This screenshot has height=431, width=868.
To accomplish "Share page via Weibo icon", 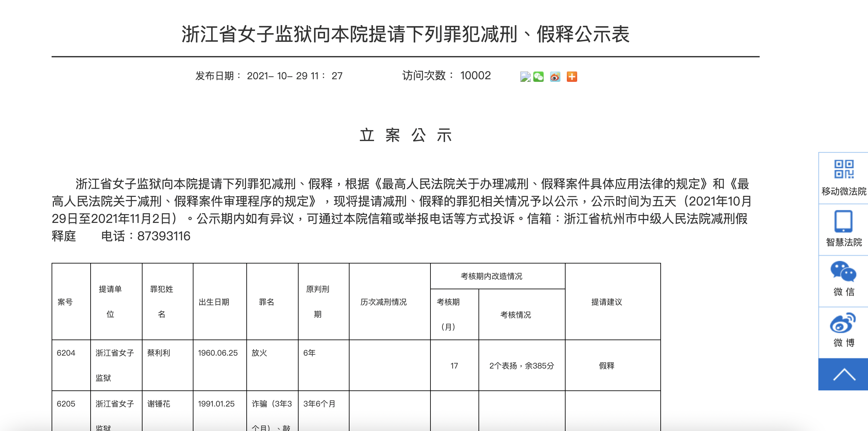I will [555, 77].
